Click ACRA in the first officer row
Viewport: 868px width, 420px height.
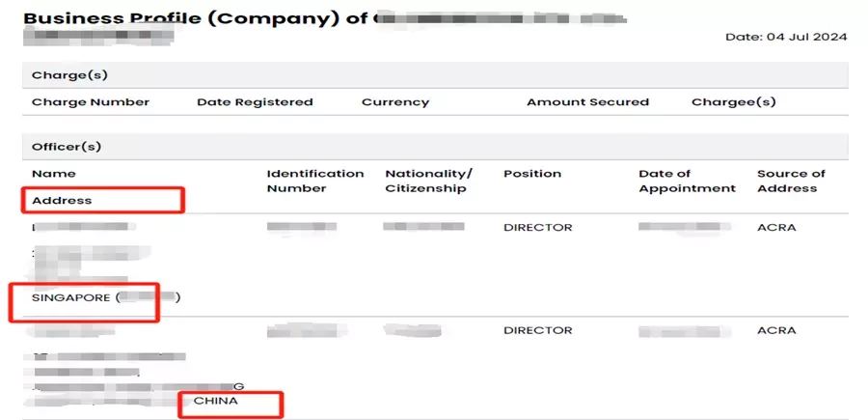pos(776,227)
